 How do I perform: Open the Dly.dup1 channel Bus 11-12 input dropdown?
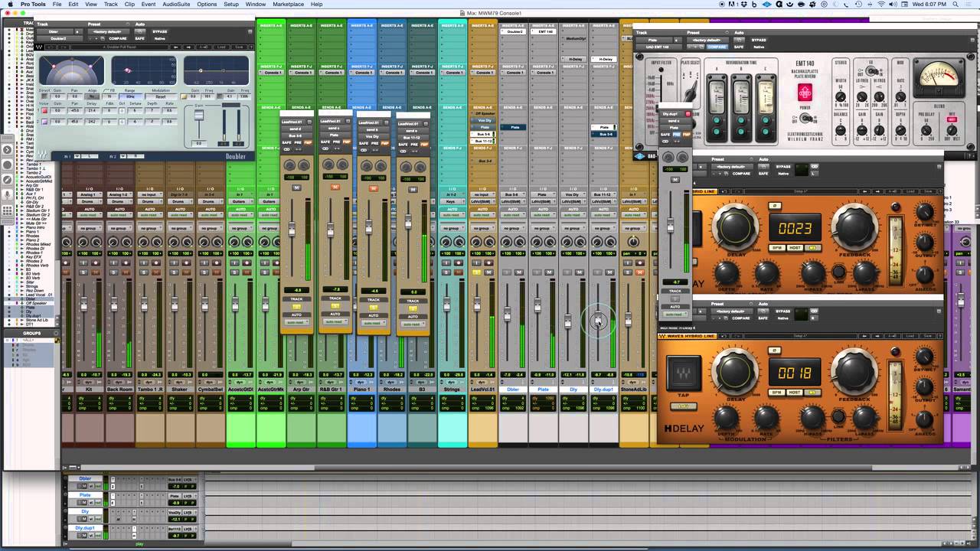(x=603, y=194)
